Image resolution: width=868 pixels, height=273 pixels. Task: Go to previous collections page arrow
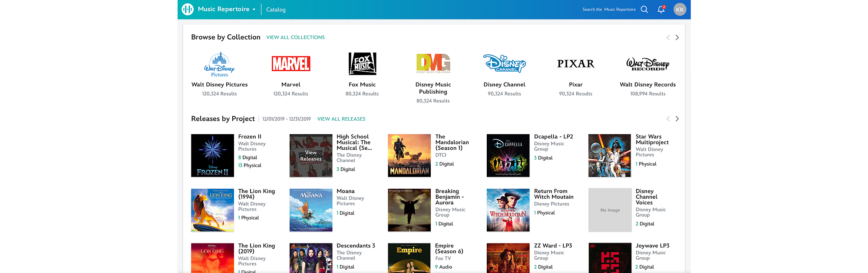click(668, 37)
